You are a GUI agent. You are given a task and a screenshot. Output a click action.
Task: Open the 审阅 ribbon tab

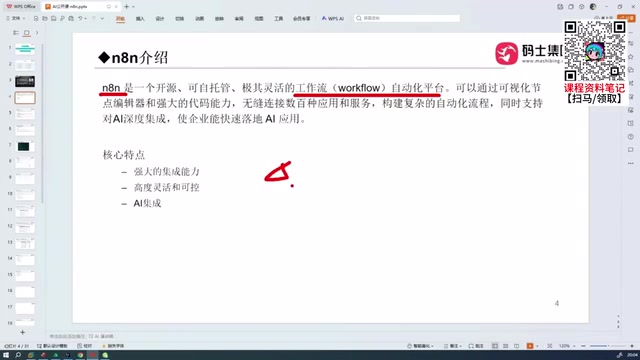point(239,19)
